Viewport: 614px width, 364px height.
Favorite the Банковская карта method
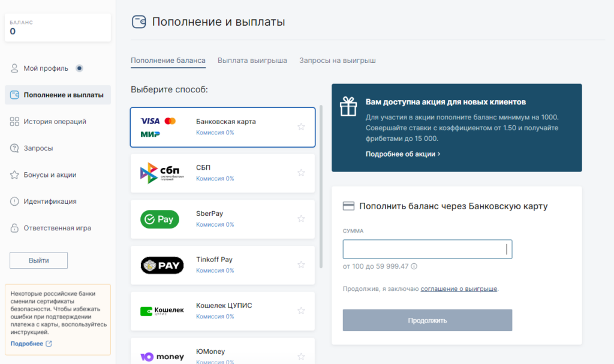[301, 127]
